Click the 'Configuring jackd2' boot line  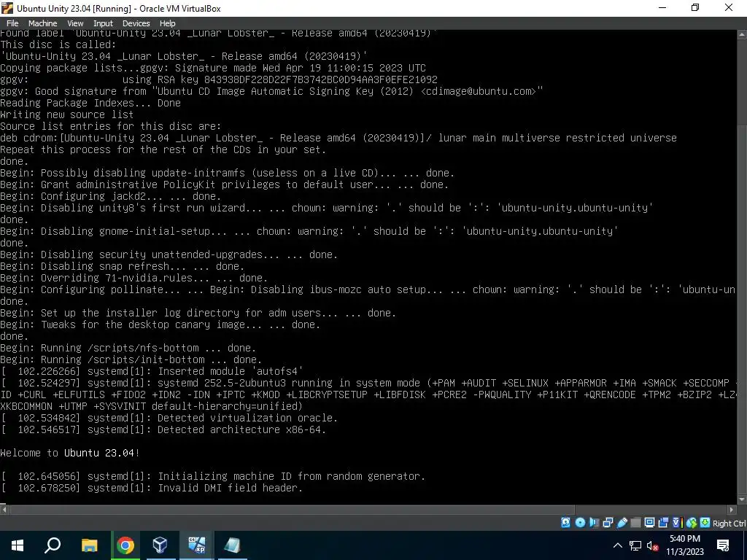[111, 196]
